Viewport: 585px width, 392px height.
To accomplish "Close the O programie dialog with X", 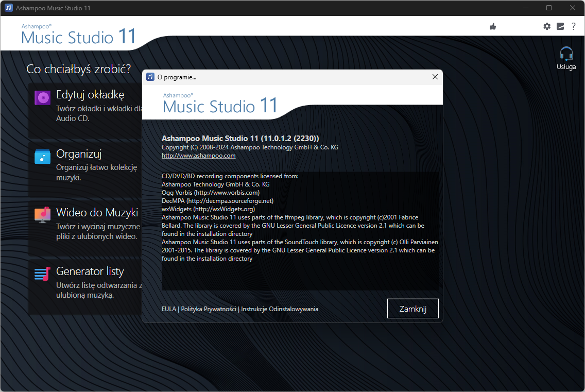I will (435, 77).
